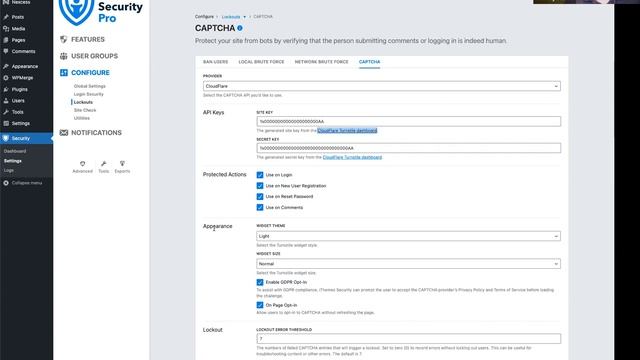Open Utilities under Configure
This screenshot has height=360, width=640.
pos(82,118)
